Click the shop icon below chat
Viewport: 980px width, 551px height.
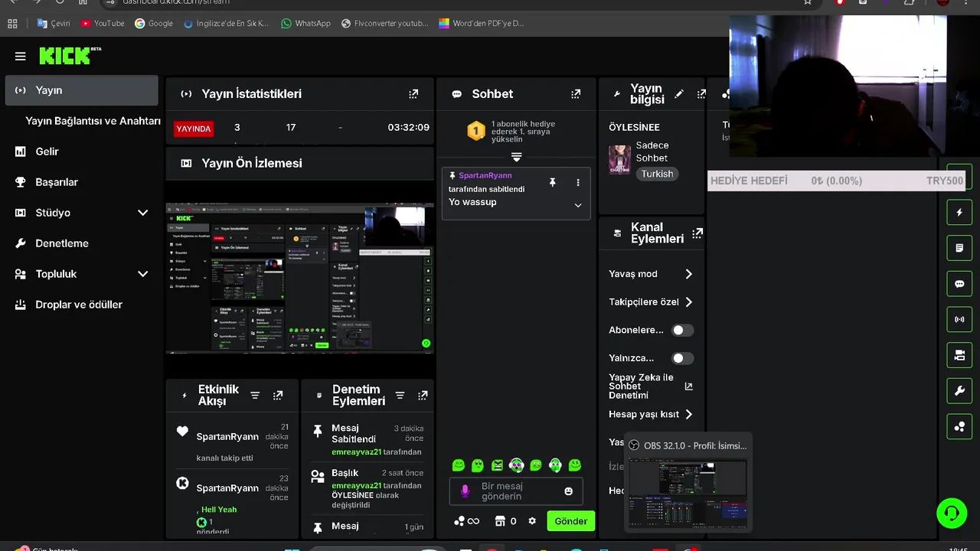pyautogui.click(x=500, y=521)
